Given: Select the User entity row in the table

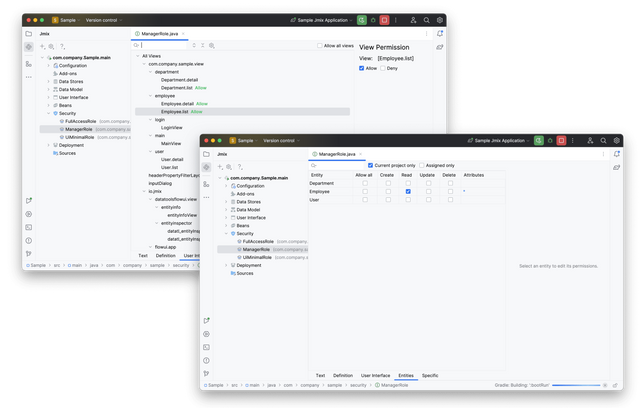Looking at the screenshot, I should tap(407, 200).
